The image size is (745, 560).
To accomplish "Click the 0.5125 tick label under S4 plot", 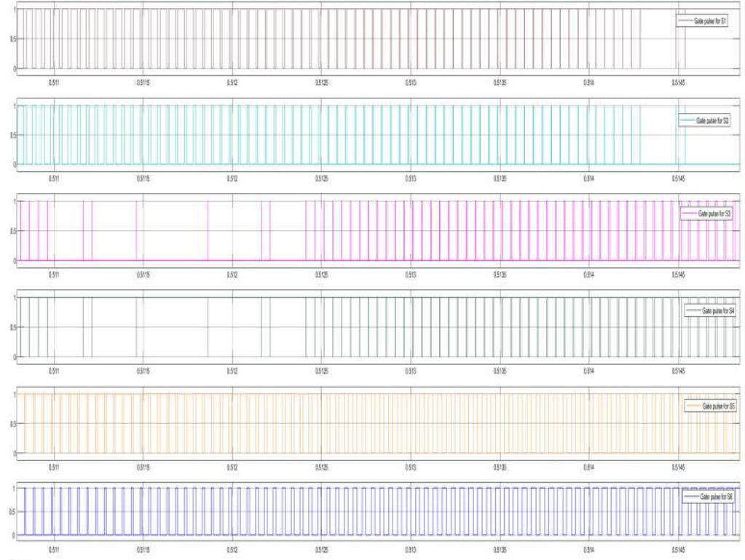I will (322, 371).
